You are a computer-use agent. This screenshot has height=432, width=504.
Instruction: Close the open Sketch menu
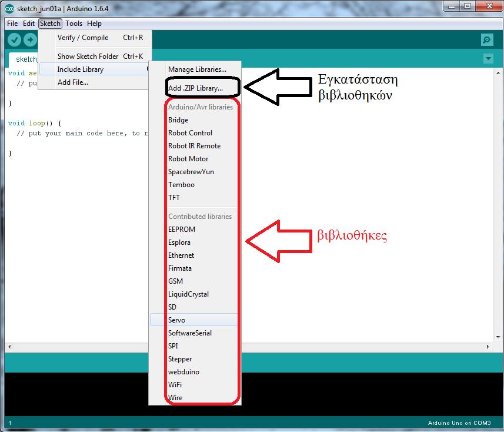(x=50, y=24)
